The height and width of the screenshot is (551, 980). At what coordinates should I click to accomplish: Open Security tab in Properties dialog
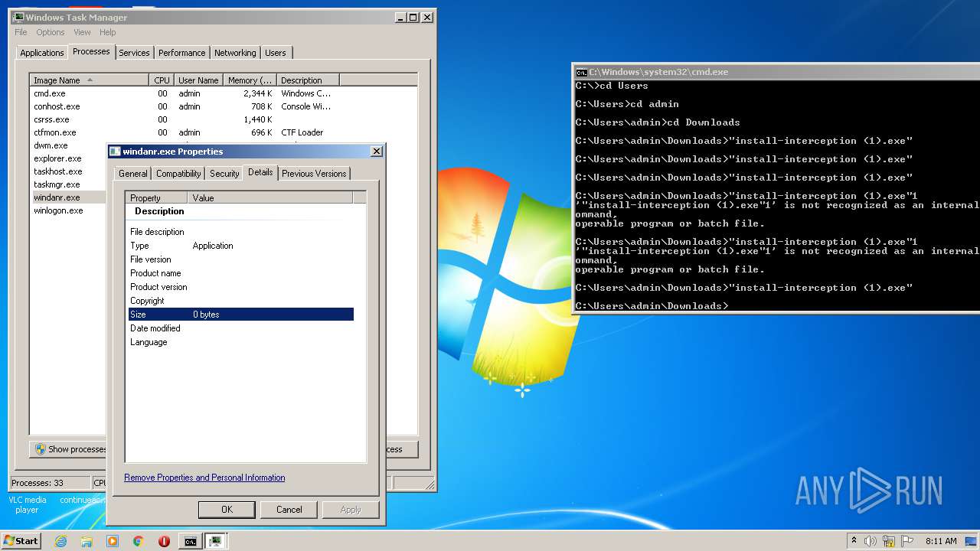pyautogui.click(x=224, y=174)
